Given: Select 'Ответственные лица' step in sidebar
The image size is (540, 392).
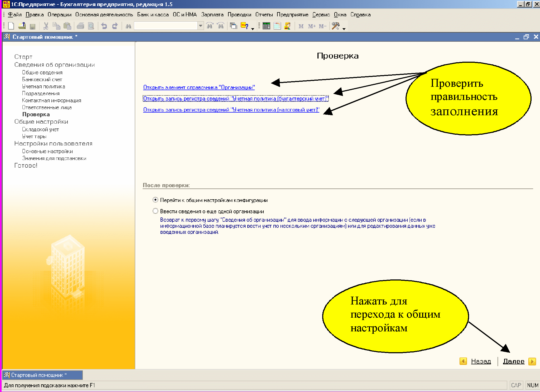Looking at the screenshot, I should (47, 107).
